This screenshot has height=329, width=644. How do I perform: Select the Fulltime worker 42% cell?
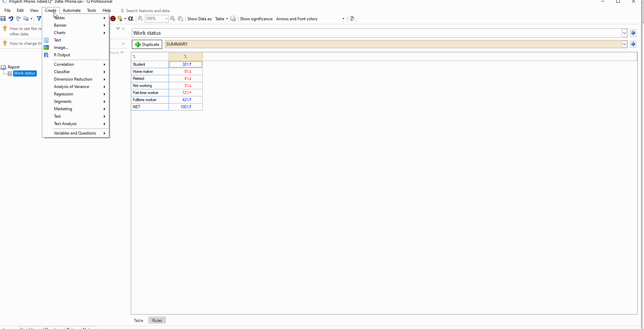click(x=186, y=100)
